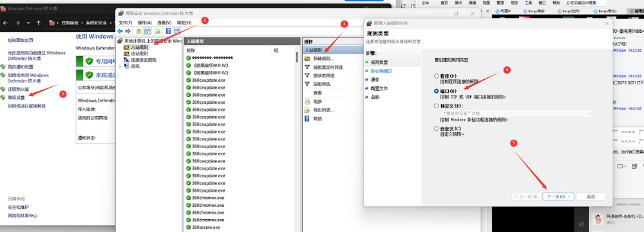Click the 导出列表 icon in actions pane

pos(307,110)
